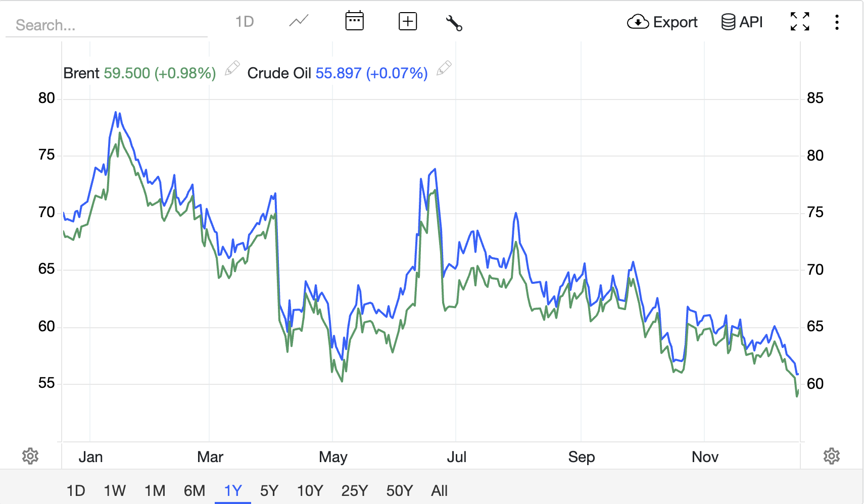Select the All time range tab
Viewport: 864px width, 504px height.
[439, 489]
